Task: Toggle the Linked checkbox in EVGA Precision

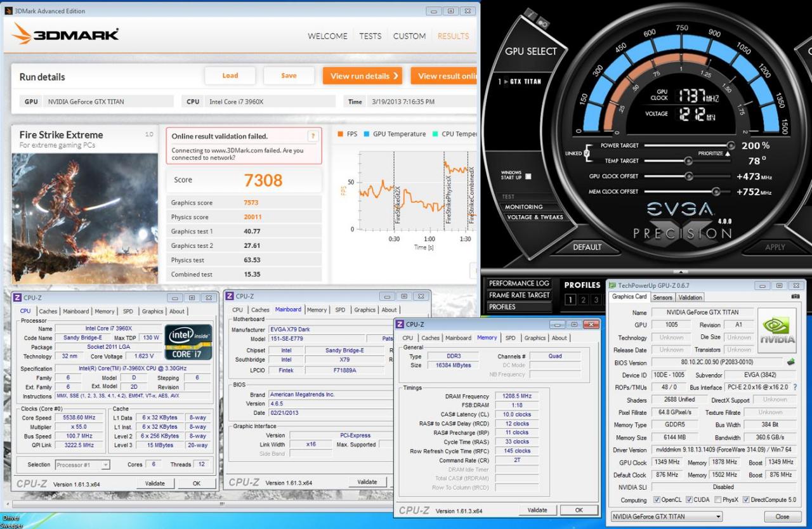Action: (x=587, y=152)
